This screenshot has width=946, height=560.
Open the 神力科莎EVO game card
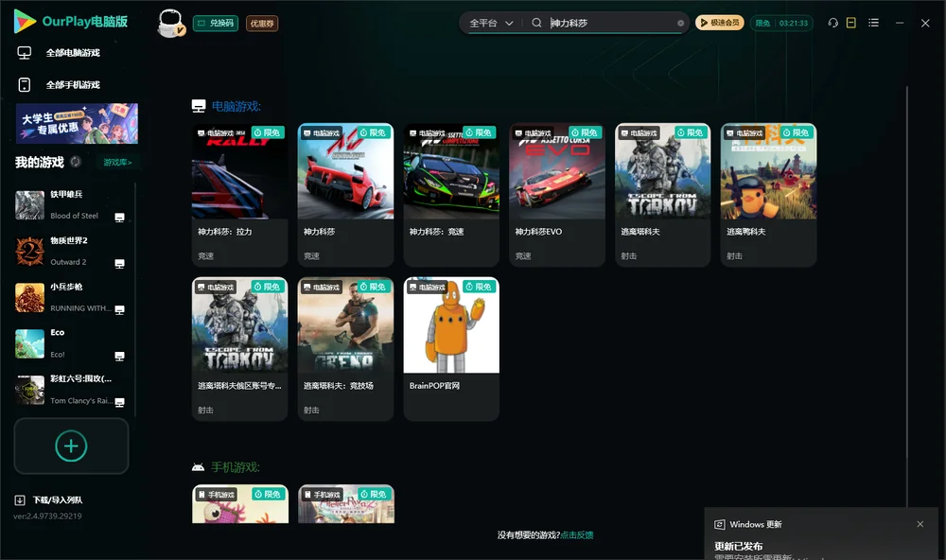(557, 195)
